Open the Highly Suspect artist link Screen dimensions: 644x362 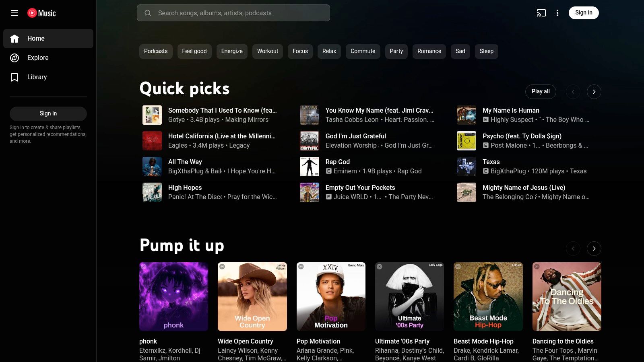[x=512, y=120]
